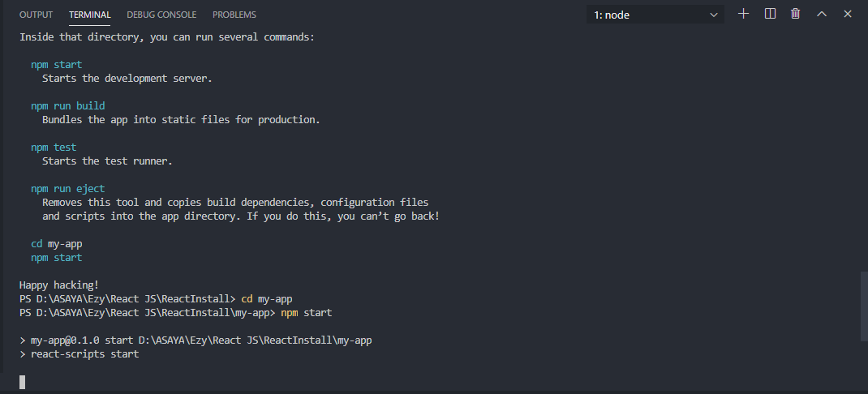
Task: Click the terminal vertical scrollbar thumb
Action: (864, 306)
